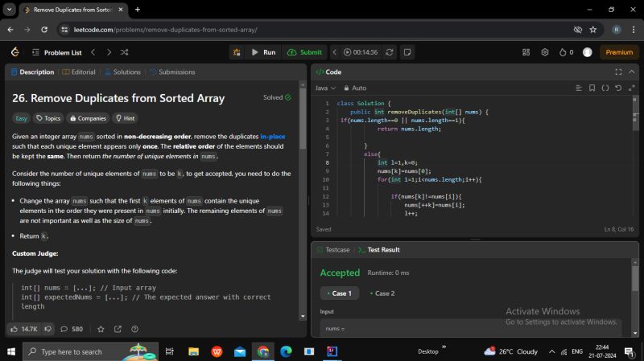Collapse the Code panel chevron

pos(632,72)
